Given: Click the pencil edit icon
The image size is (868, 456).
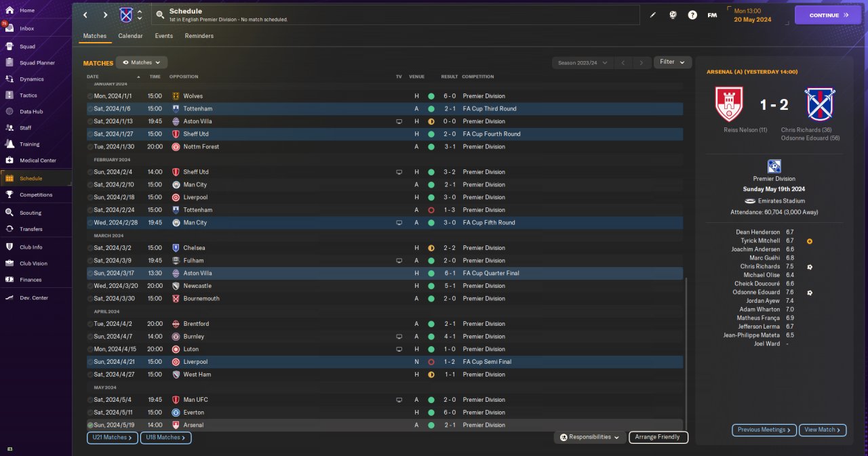Looking at the screenshot, I should [x=653, y=15].
